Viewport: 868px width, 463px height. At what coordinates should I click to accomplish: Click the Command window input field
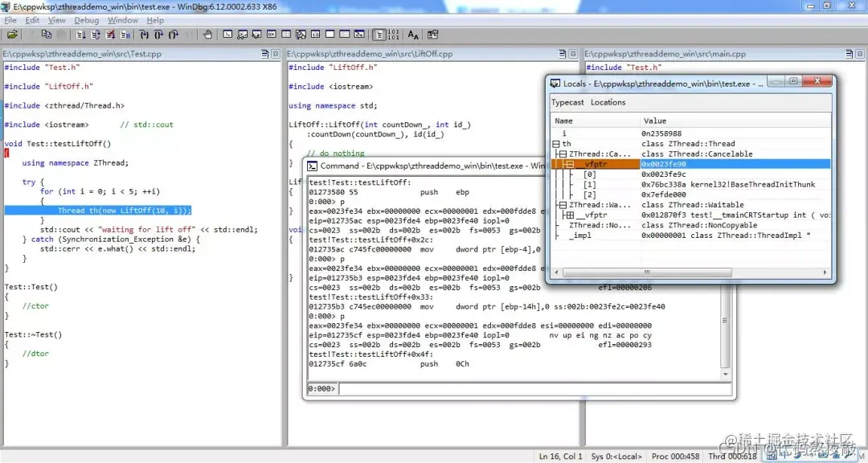534,389
